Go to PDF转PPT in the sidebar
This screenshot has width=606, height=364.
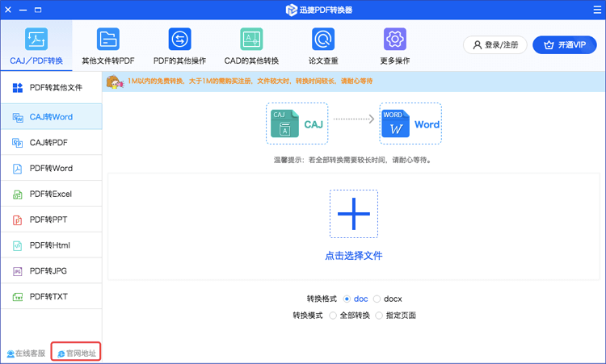pyautogui.click(x=52, y=220)
